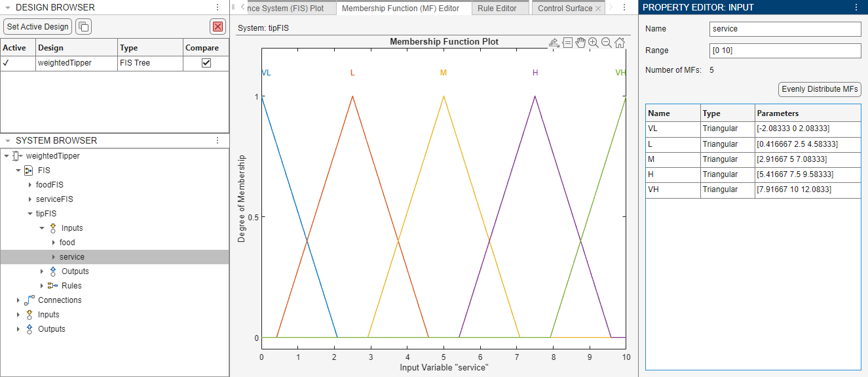Click Evenly Distribute MFs button

click(x=820, y=89)
